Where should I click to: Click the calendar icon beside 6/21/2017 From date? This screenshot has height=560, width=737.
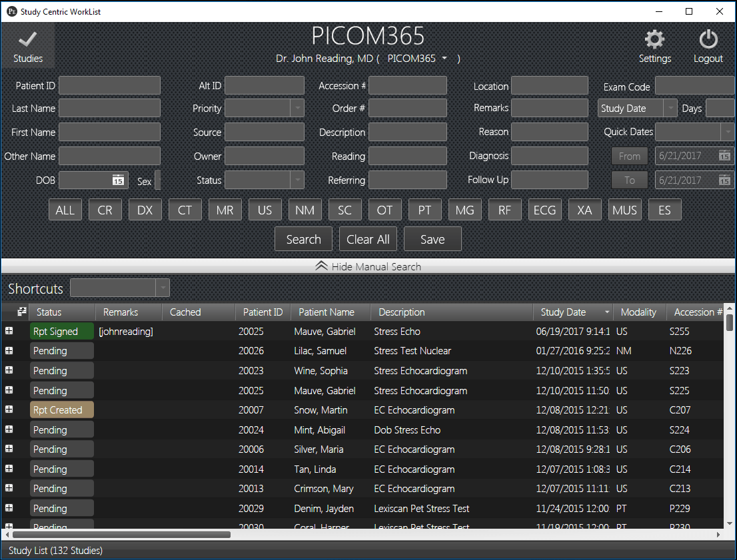[725, 155]
